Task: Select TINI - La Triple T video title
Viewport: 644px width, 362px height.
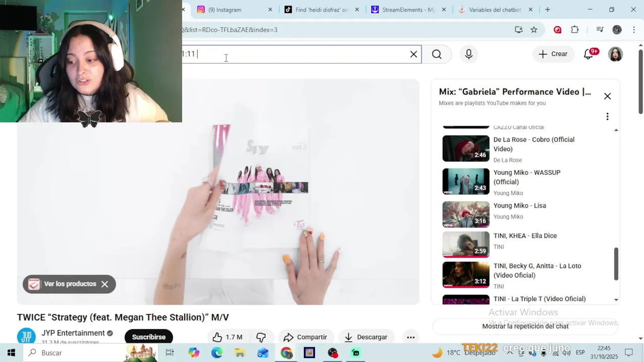Action: point(539,299)
